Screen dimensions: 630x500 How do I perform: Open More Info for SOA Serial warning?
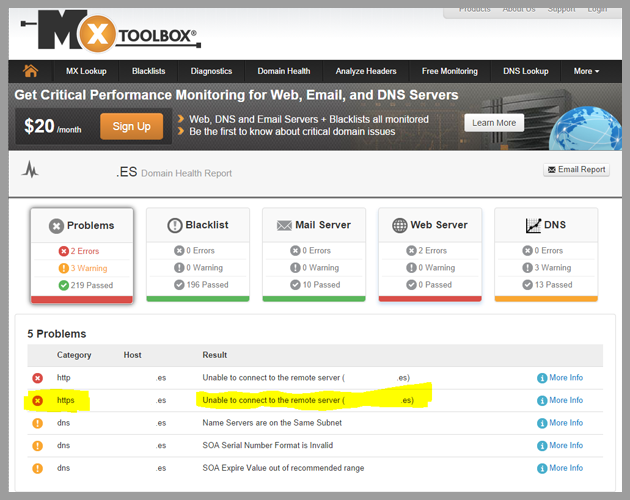(566, 445)
